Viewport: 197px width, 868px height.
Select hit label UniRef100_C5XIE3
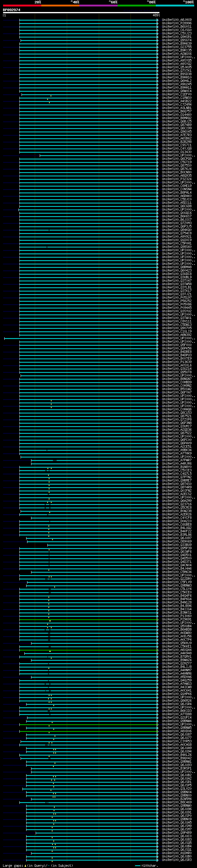(177, 470)
